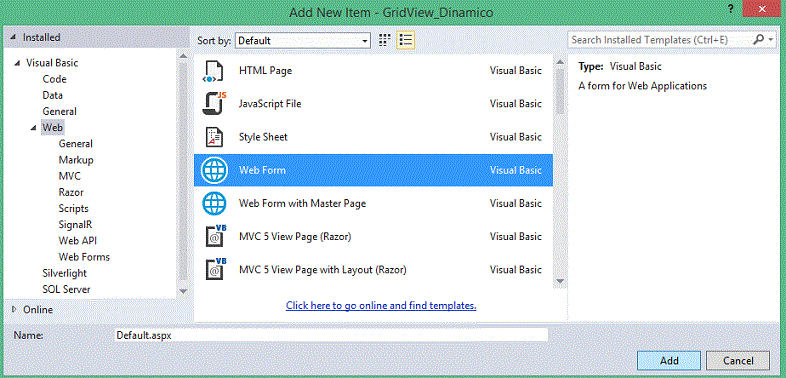Click the Add button

click(669, 360)
